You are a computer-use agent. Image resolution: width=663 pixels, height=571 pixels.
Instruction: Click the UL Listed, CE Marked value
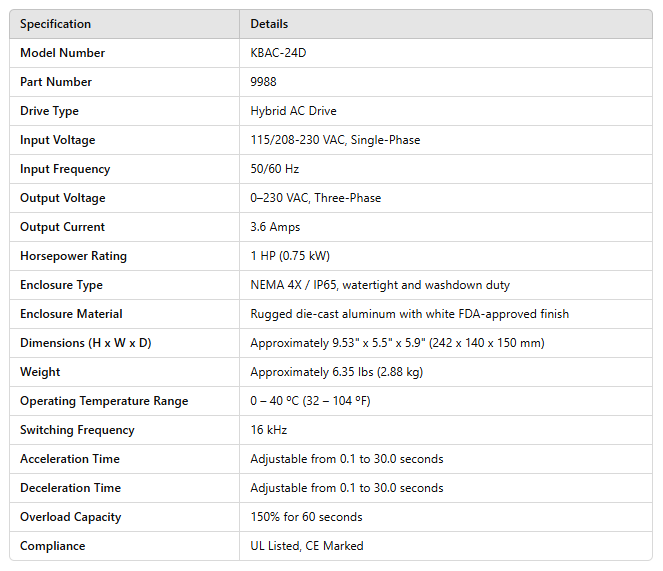307,546
